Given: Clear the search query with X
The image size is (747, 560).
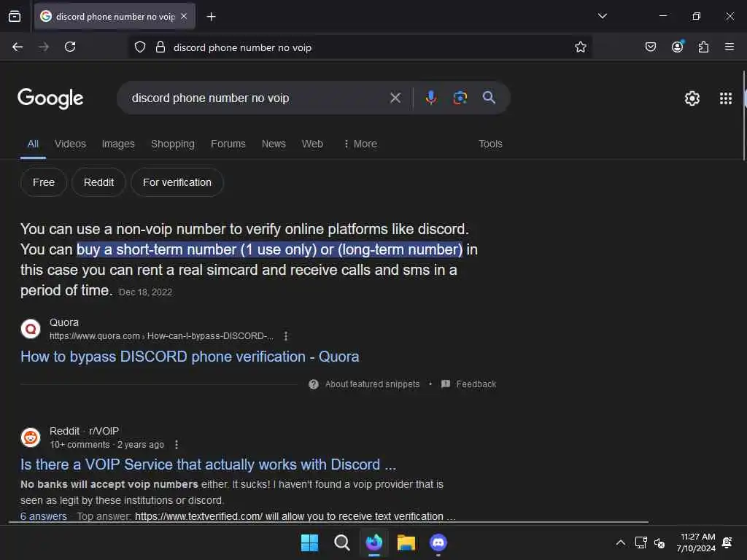Looking at the screenshot, I should (395, 98).
